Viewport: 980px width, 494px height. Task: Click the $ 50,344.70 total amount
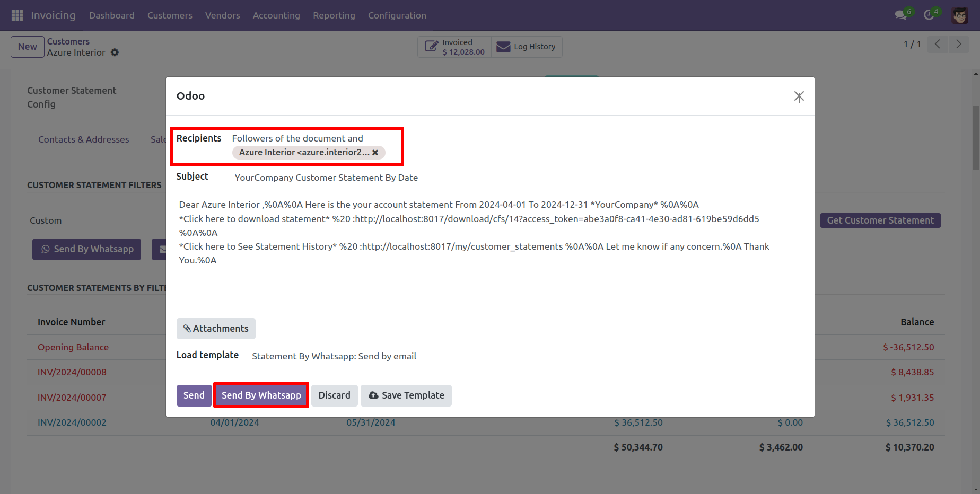[x=638, y=447]
